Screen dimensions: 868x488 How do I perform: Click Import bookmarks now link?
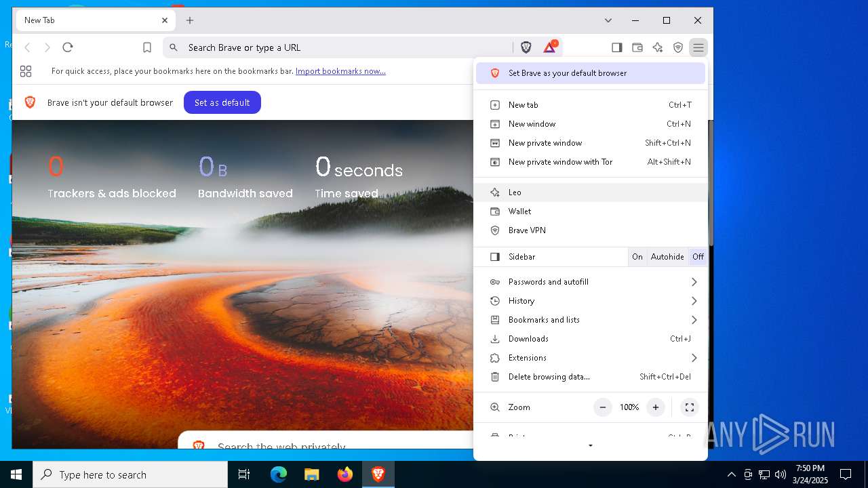click(x=340, y=71)
